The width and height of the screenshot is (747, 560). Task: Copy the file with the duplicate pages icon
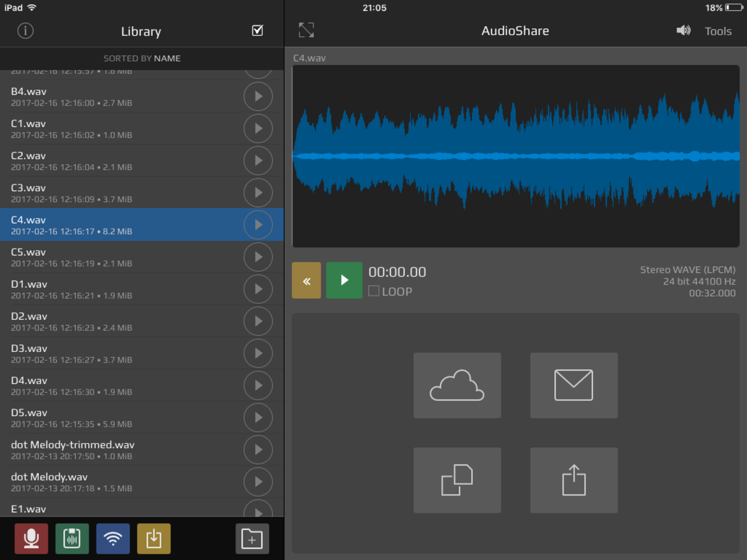point(457,480)
